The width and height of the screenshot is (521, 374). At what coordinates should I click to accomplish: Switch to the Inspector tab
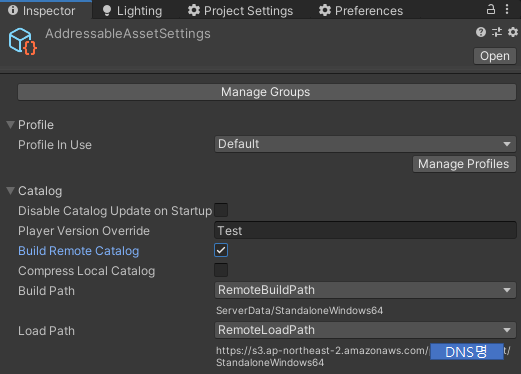pyautogui.click(x=45, y=10)
